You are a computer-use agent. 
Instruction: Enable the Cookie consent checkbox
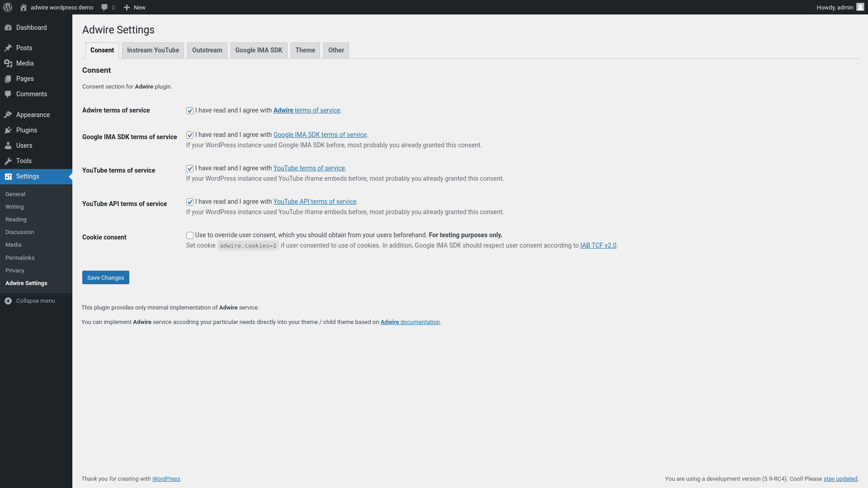point(189,235)
